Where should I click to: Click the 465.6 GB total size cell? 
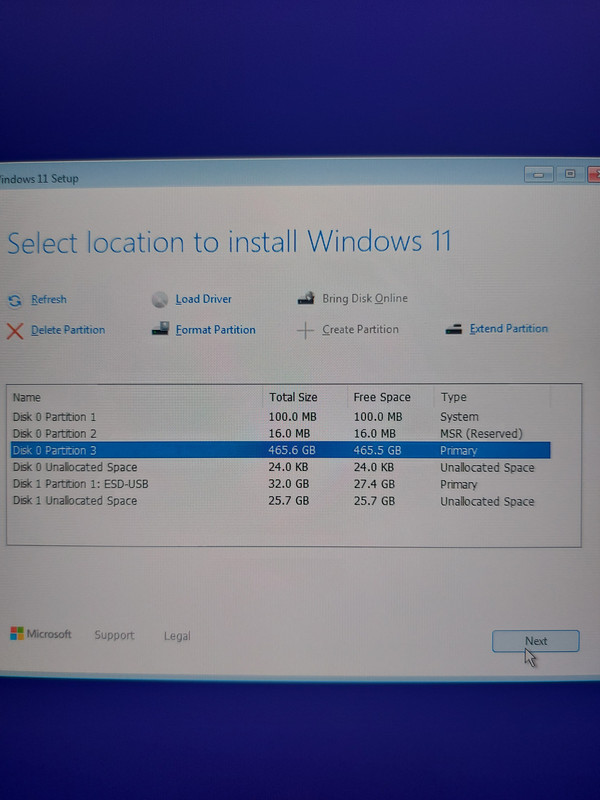click(292, 450)
